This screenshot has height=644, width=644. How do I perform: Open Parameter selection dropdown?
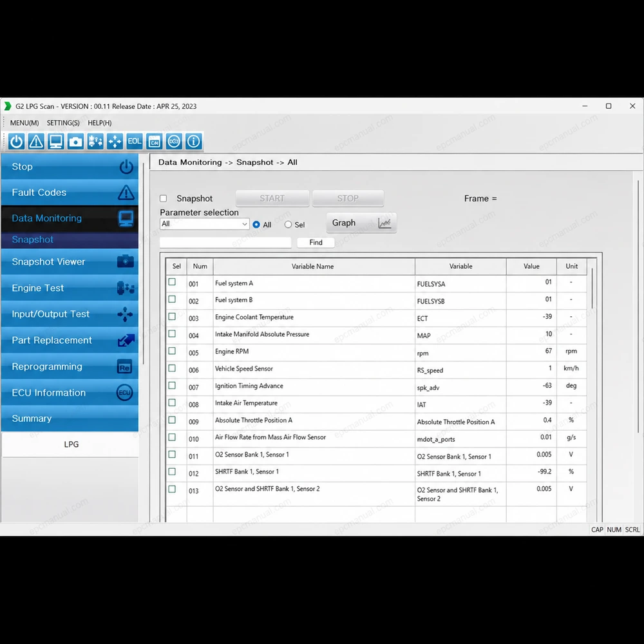(205, 224)
